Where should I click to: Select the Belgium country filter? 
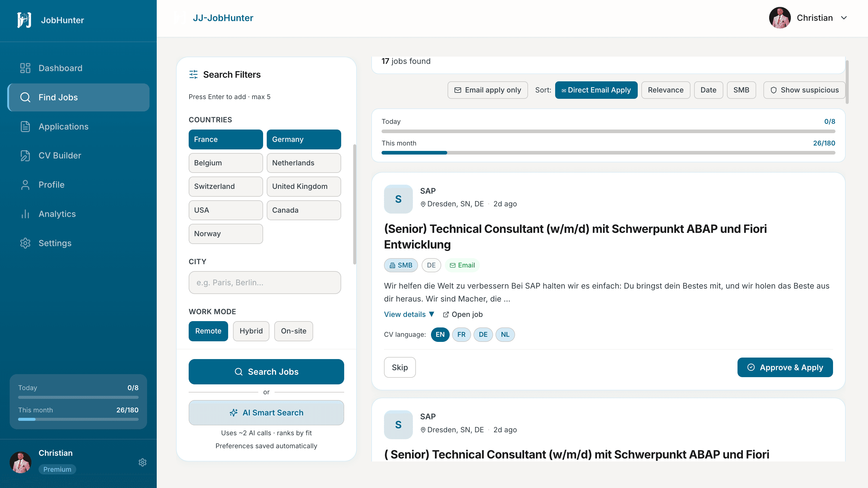pos(226,163)
